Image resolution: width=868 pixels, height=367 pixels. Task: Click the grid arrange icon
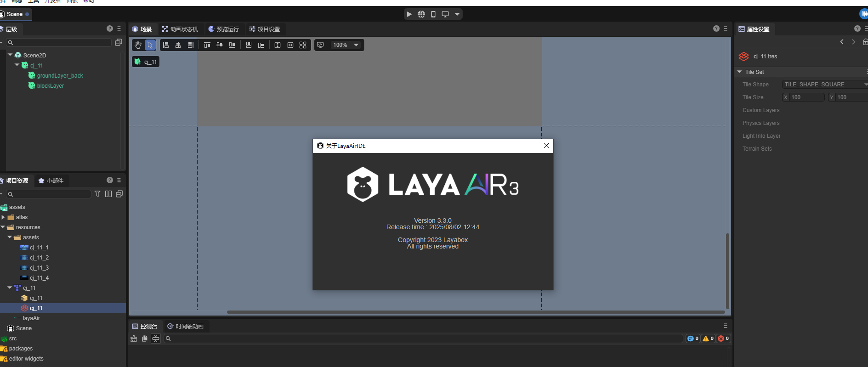303,45
